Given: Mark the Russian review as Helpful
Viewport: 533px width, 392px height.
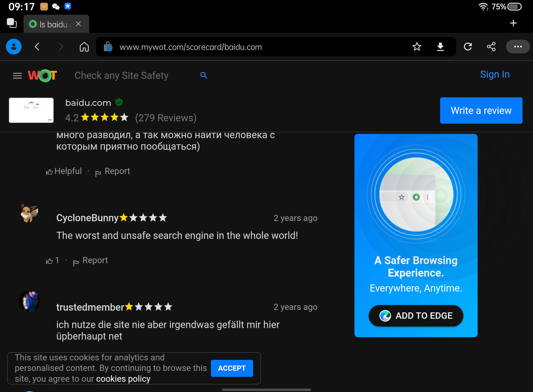Looking at the screenshot, I should coord(64,171).
